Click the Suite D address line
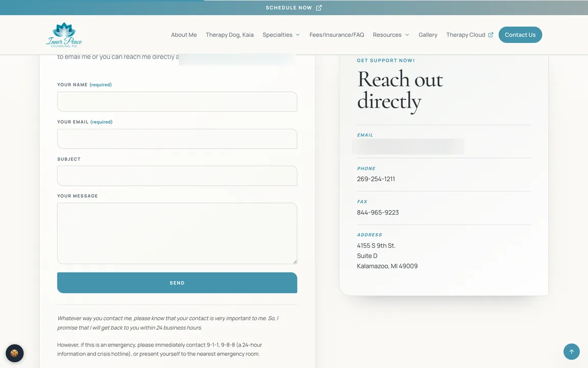This screenshot has width=588, height=368. pyautogui.click(x=367, y=256)
